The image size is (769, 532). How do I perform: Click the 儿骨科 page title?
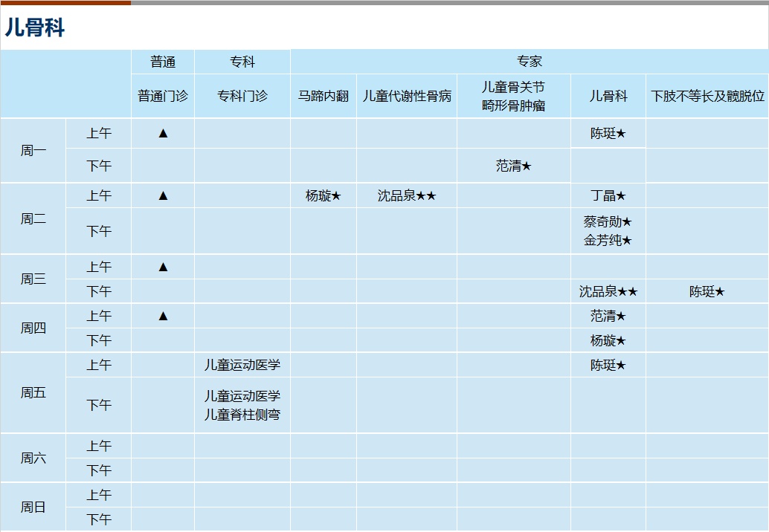pyautogui.click(x=34, y=27)
